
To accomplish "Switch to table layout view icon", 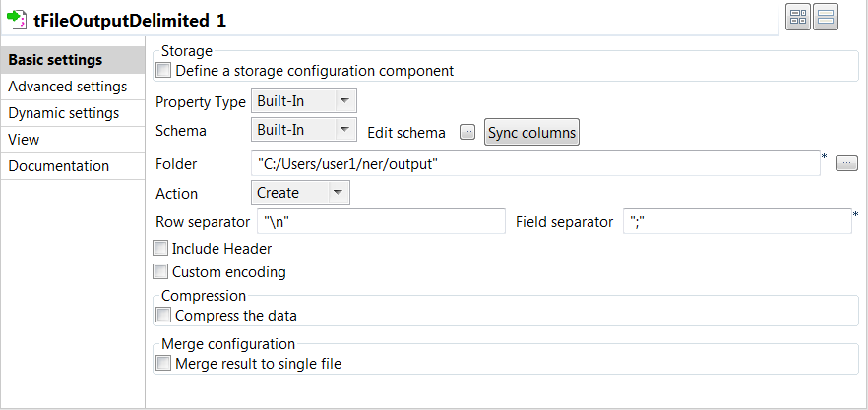I will pyautogui.click(x=797, y=17).
